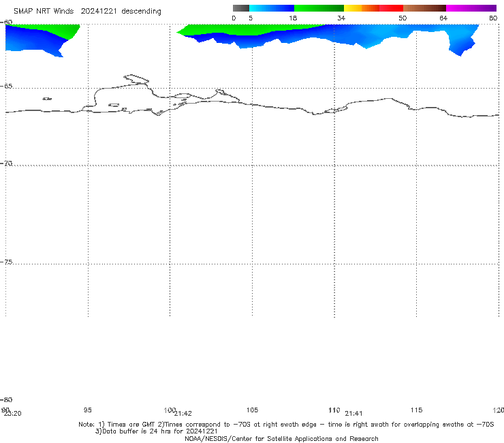Click the gray 0–5 segment of the color bar
The height and width of the screenshot is (443, 504).
coord(240,8)
